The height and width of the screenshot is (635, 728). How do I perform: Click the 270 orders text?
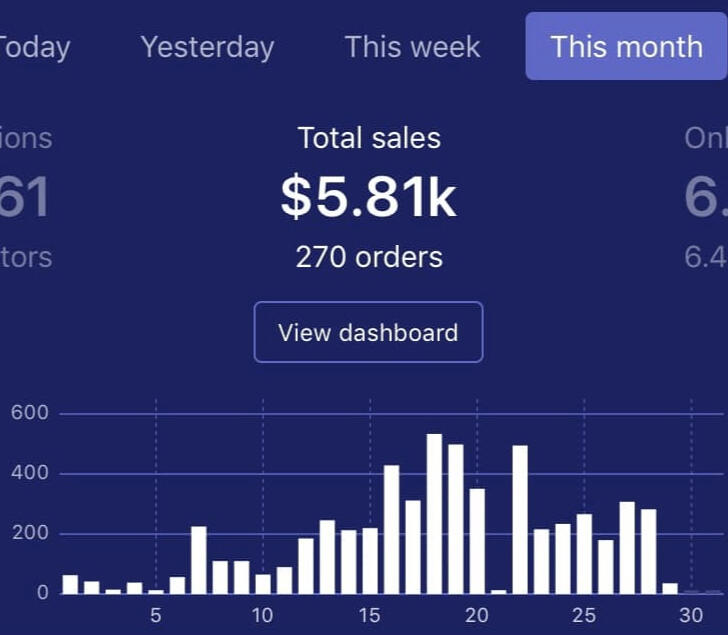coord(368,258)
